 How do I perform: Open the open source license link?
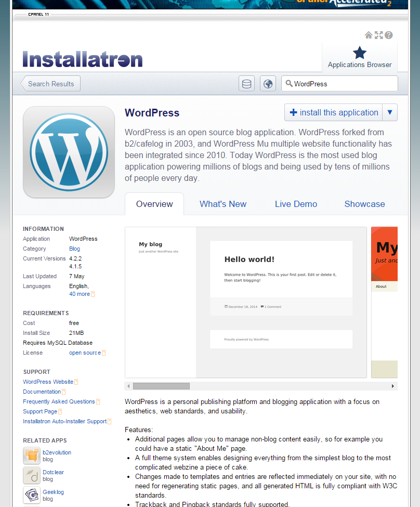pos(85,353)
